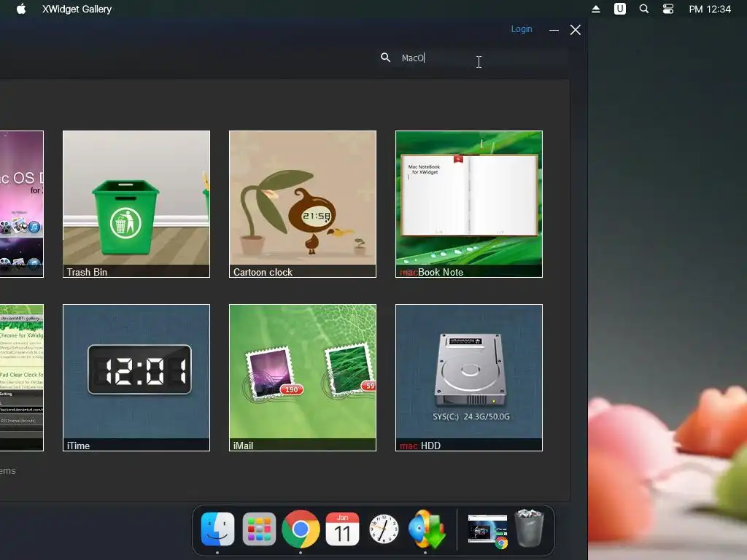Open Spotlight search in the menu bar
This screenshot has width=747, height=560.
click(643, 9)
